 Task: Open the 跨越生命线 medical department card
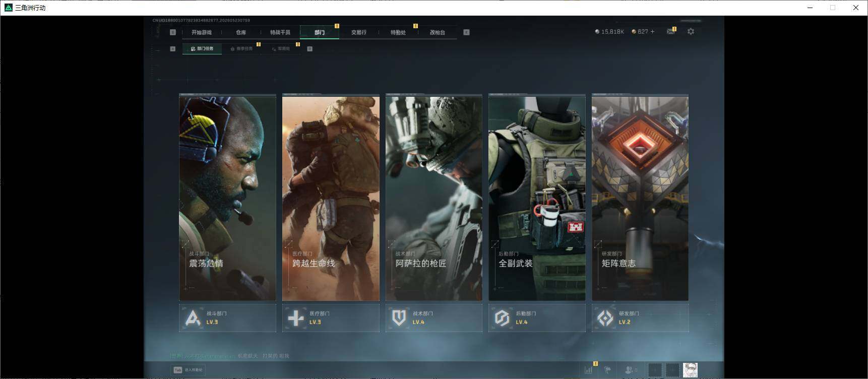click(331, 198)
